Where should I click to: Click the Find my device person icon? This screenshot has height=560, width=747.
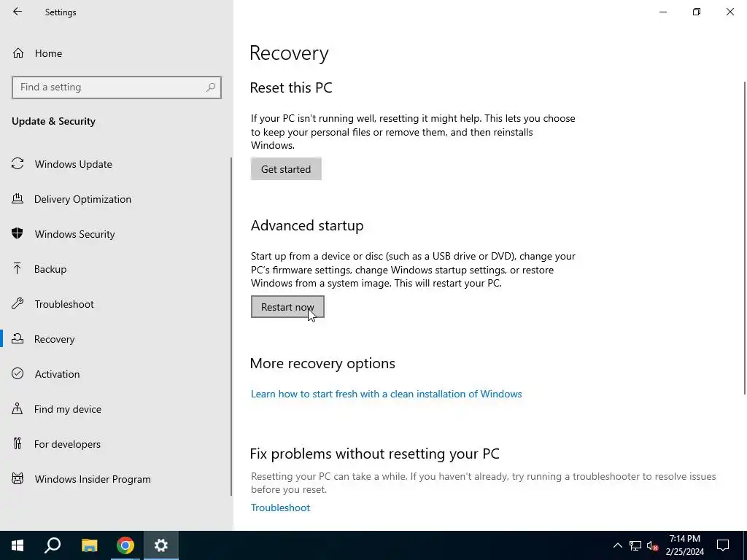click(x=18, y=408)
